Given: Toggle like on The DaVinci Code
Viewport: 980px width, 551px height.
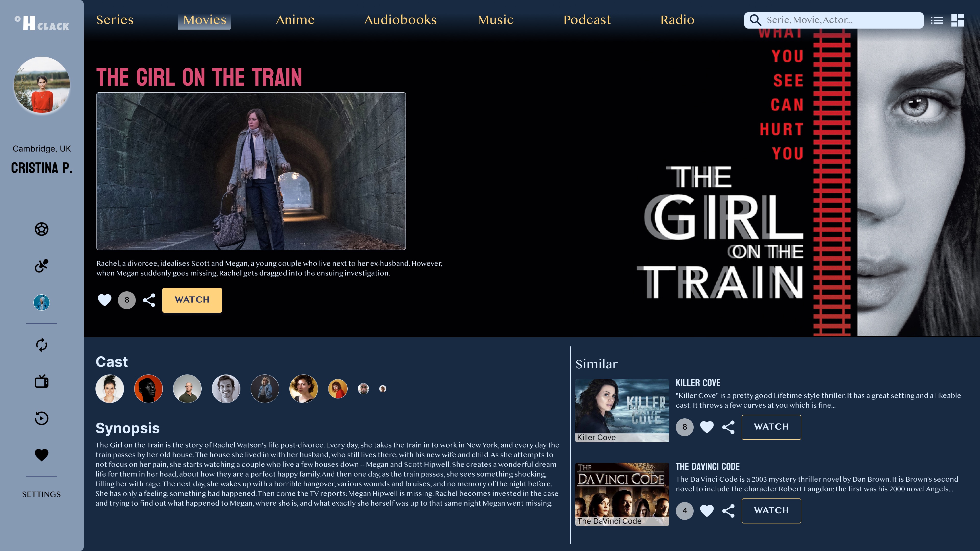Looking at the screenshot, I should tap(707, 511).
